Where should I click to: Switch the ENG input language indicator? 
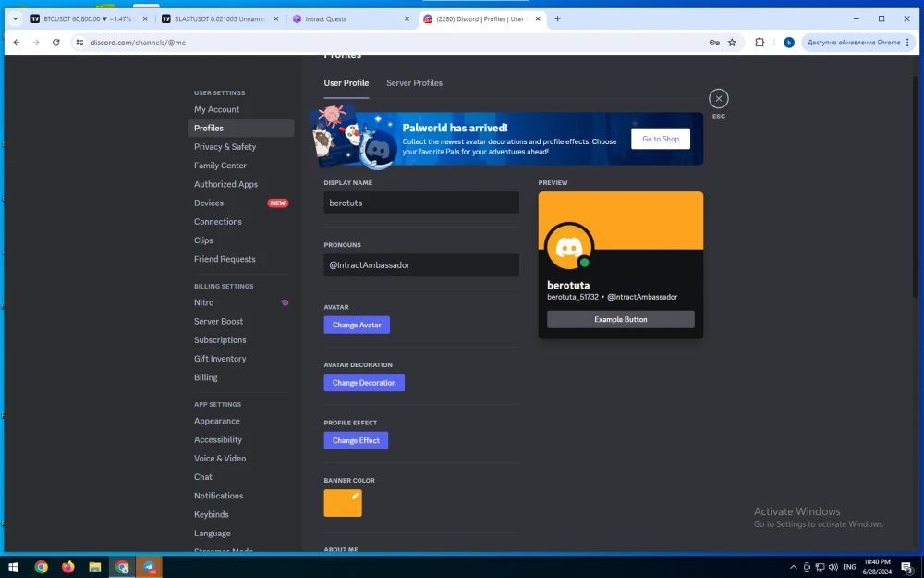coord(849,568)
